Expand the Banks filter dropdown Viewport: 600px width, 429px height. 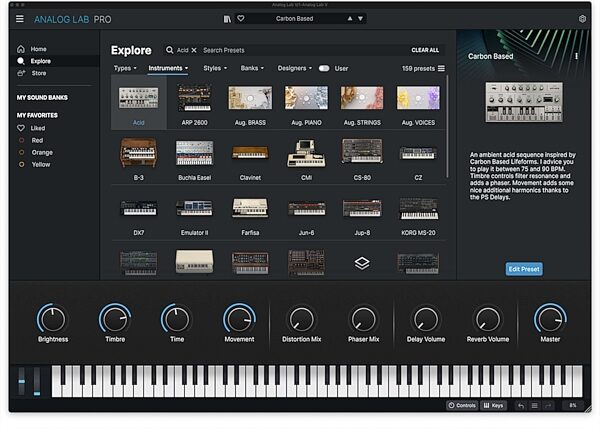[x=252, y=68]
